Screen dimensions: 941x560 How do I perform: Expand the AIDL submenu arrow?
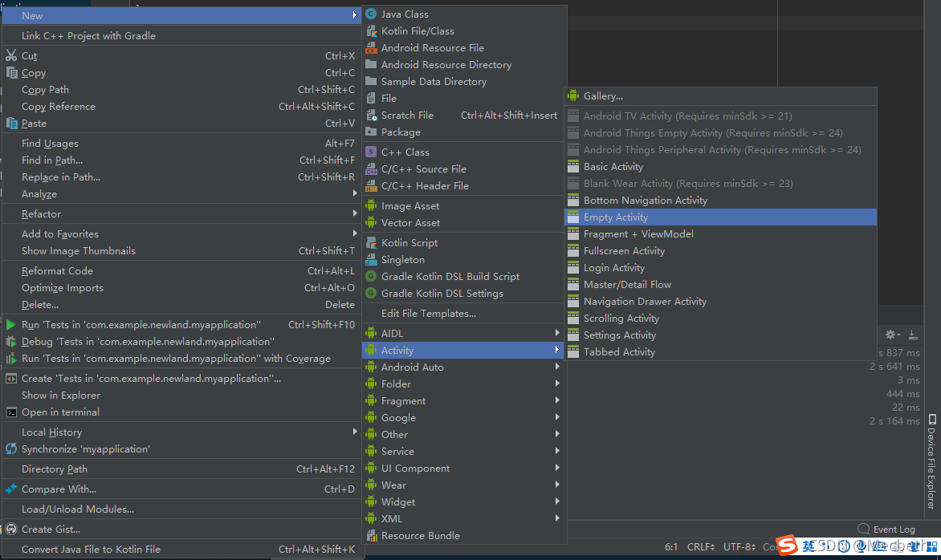coord(557,333)
